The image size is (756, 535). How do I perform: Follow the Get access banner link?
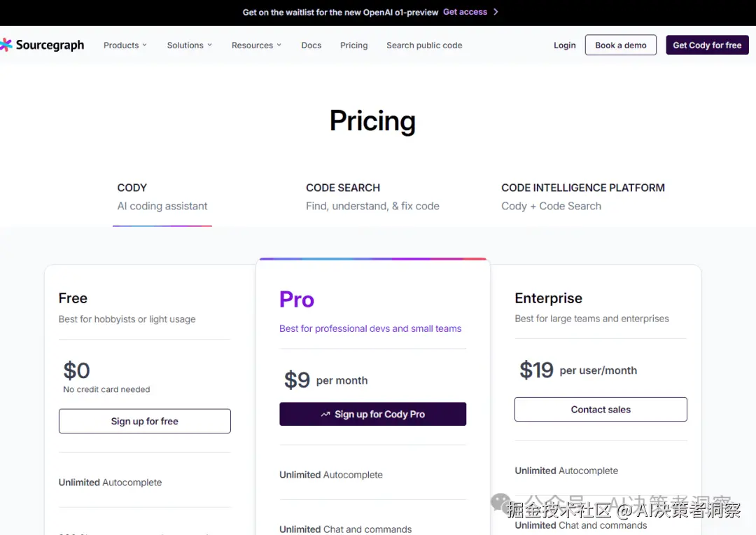point(465,12)
